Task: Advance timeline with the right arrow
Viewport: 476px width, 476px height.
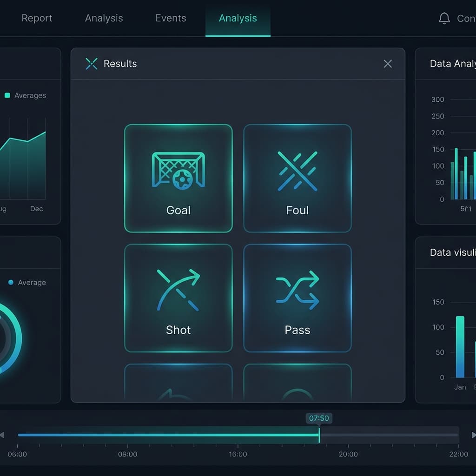Action: (473, 435)
